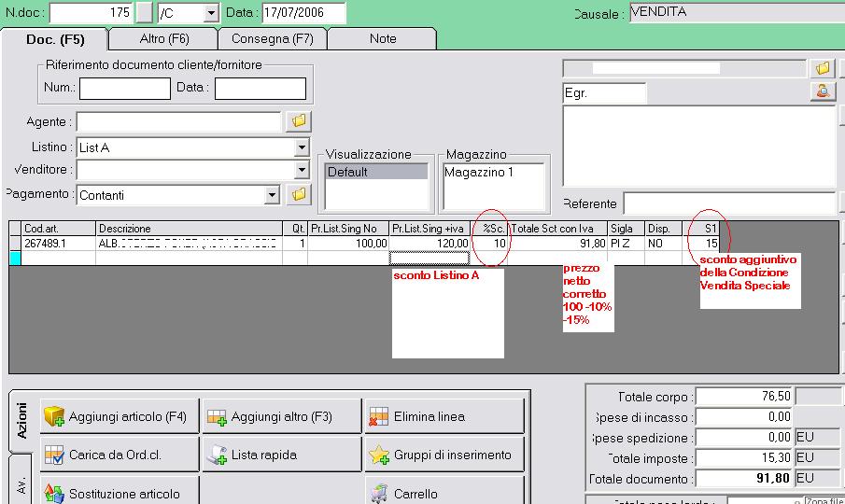Click Disp. cell showing NO

click(663, 244)
